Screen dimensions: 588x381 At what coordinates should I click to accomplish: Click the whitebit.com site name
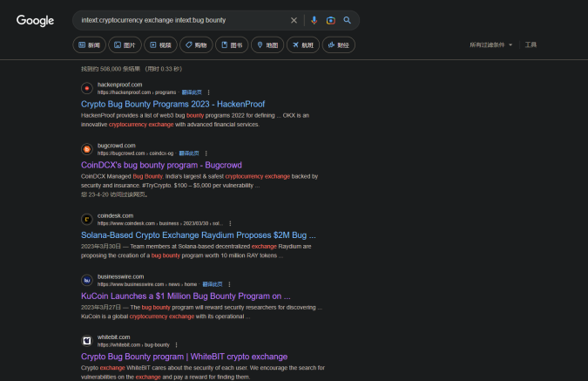pyautogui.click(x=113, y=337)
